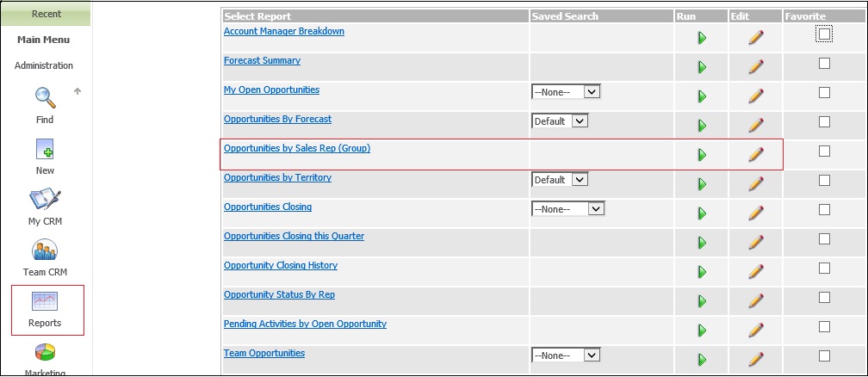Run the Opportunities Closing report
The width and height of the screenshot is (868, 377).
[x=702, y=213]
